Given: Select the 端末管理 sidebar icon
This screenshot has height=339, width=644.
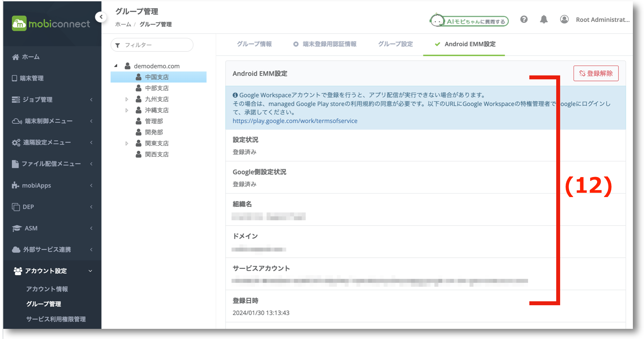Looking at the screenshot, I should [x=15, y=78].
